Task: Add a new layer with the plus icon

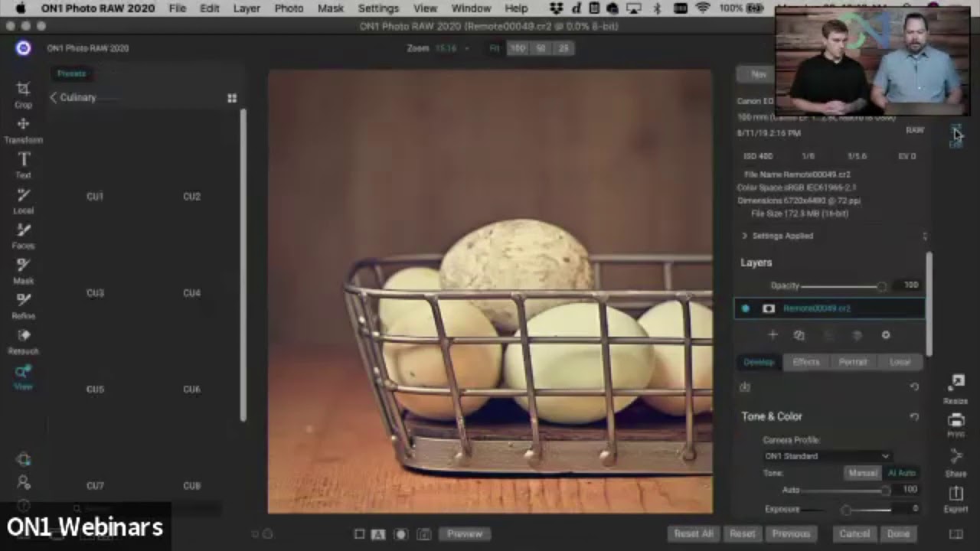Action: click(773, 335)
